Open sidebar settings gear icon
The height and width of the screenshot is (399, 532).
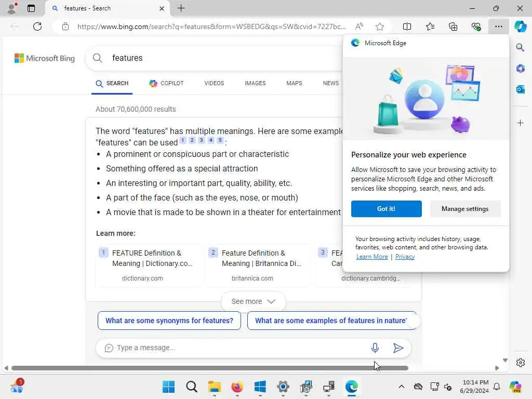coord(520,363)
